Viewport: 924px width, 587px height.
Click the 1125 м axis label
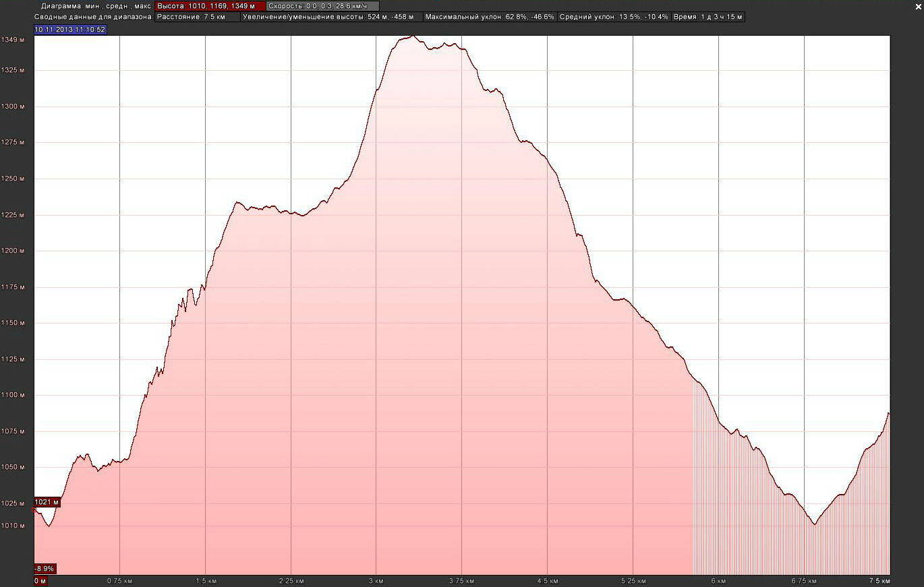coord(13,360)
